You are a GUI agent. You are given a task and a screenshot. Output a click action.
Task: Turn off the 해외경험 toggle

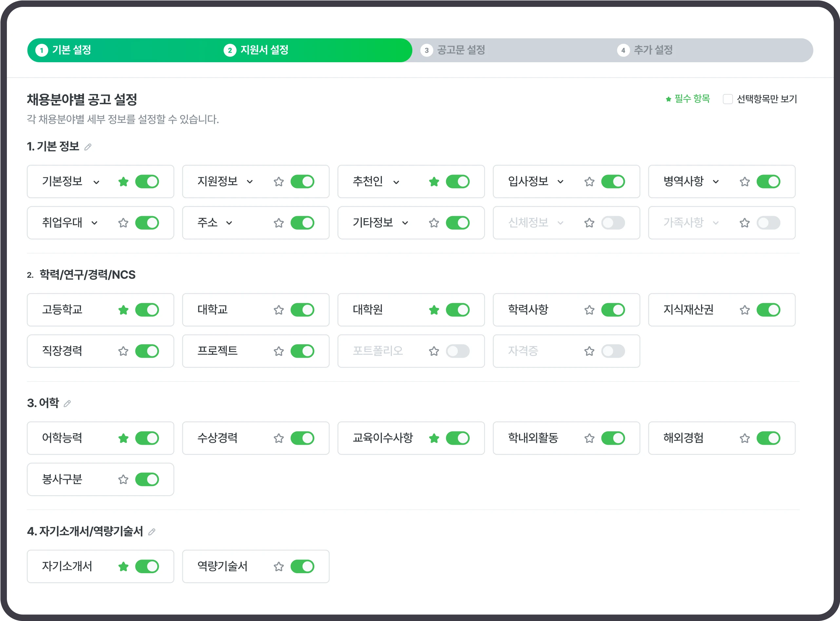768,438
